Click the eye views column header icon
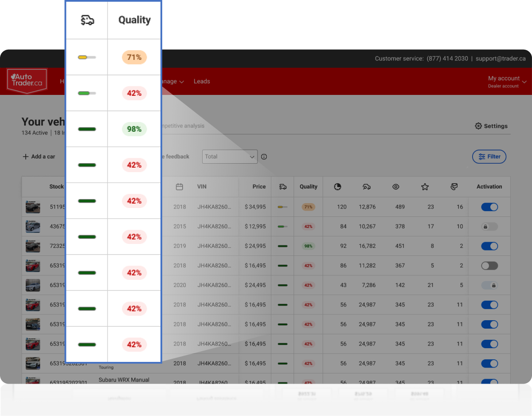The image size is (532, 416). [x=396, y=187]
